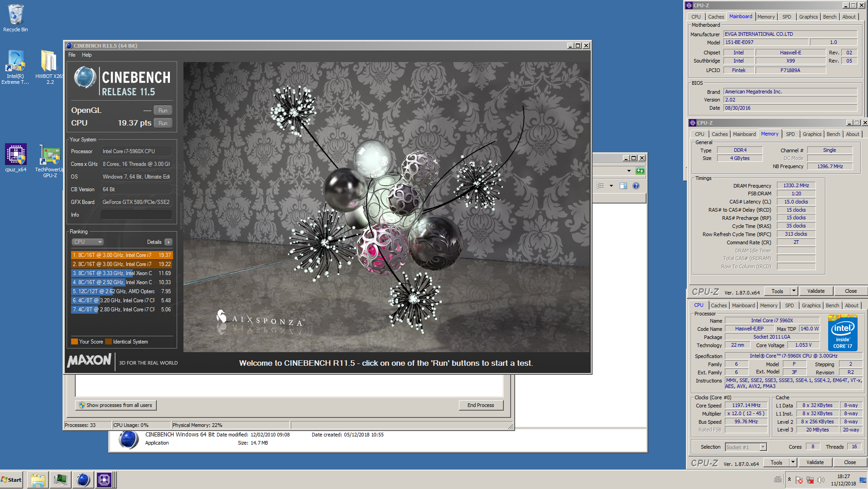The width and height of the screenshot is (868, 489).
Task: Click the Processes: 33 status bar entry
Action: 87,425
